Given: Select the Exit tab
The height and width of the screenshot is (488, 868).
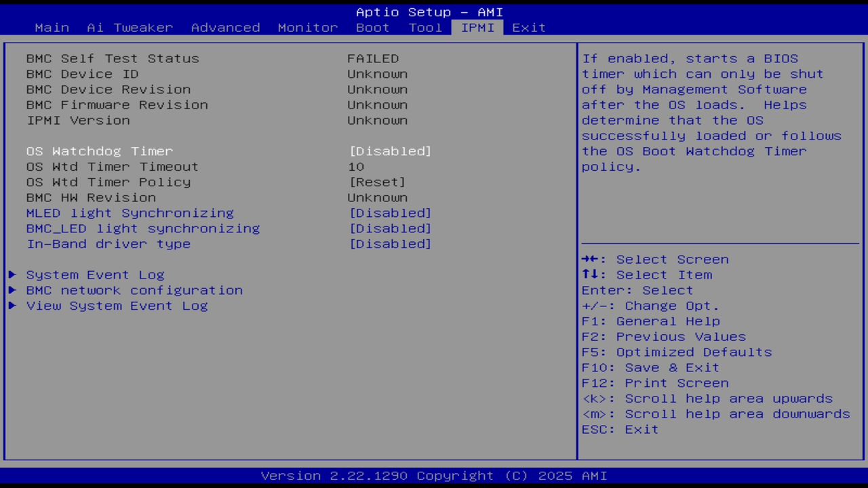Looking at the screenshot, I should click(528, 27).
